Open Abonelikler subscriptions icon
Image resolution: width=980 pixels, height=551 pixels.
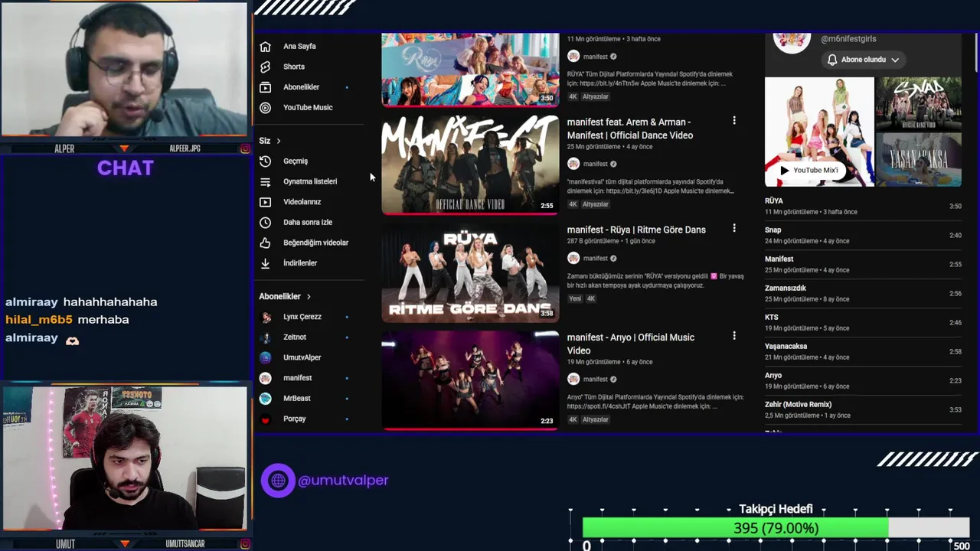pyautogui.click(x=265, y=87)
